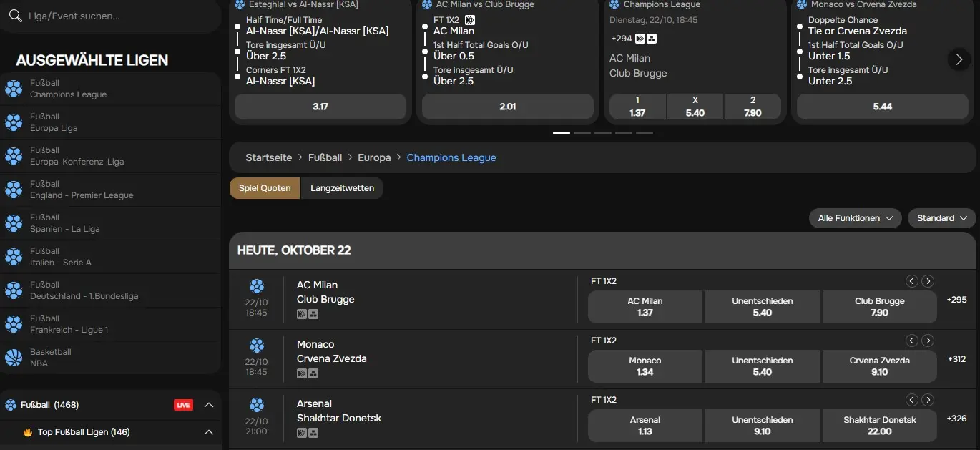
Task: Switch to the Spiel Quoten tab
Action: [265, 188]
